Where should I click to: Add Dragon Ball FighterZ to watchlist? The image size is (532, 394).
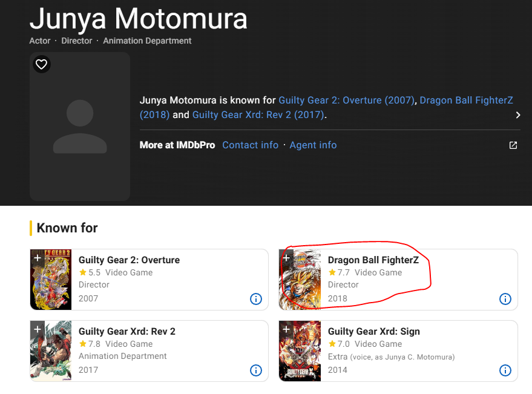click(286, 258)
